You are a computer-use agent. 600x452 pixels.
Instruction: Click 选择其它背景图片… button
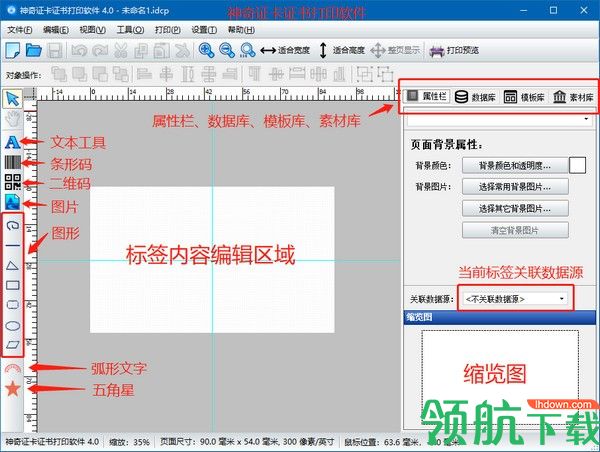pyautogui.click(x=515, y=209)
